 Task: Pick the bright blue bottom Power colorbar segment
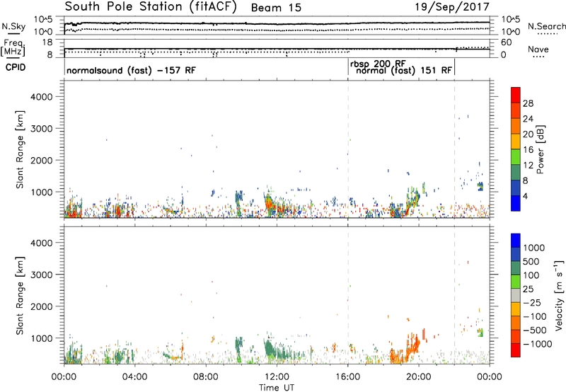(516, 203)
